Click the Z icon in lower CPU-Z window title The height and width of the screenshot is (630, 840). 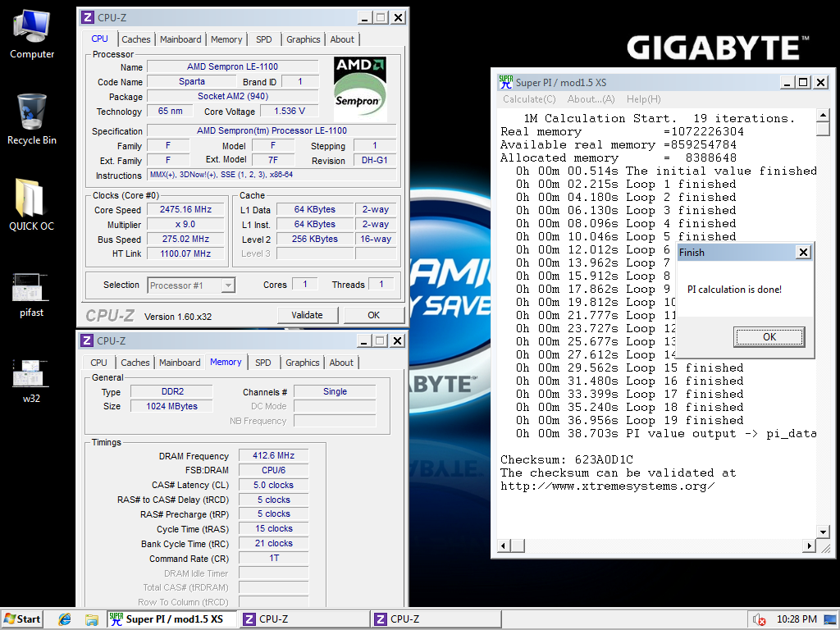87,340
